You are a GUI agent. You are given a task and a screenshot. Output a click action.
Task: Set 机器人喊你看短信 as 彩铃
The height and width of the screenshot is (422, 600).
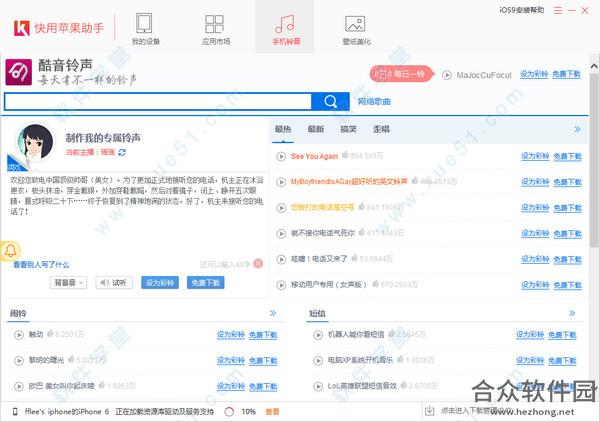click(530, 335)
